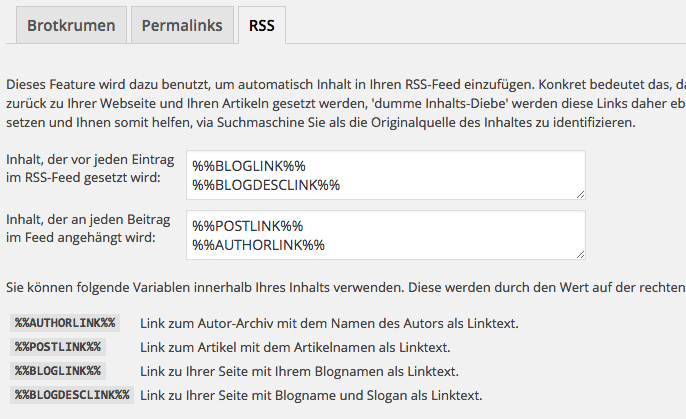Open the Permalinks tab
The height and width of the screenshot is (419, 686).
click(183, 25)
